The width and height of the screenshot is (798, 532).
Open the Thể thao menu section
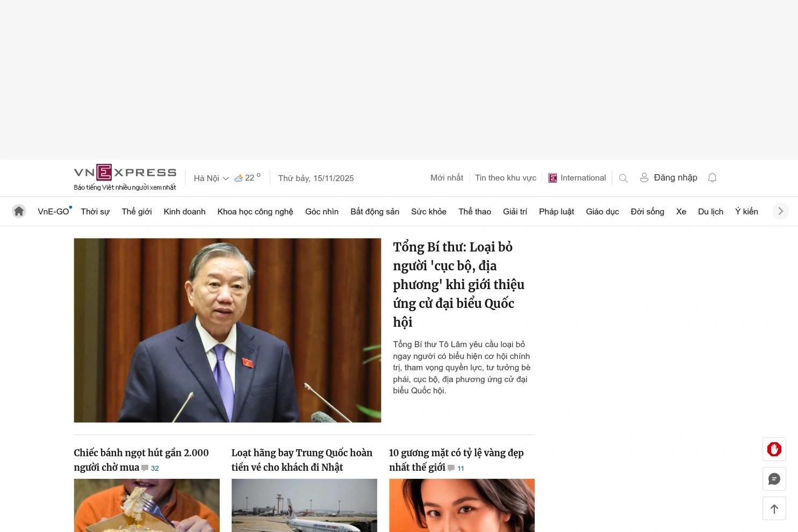tap(475, 212)
